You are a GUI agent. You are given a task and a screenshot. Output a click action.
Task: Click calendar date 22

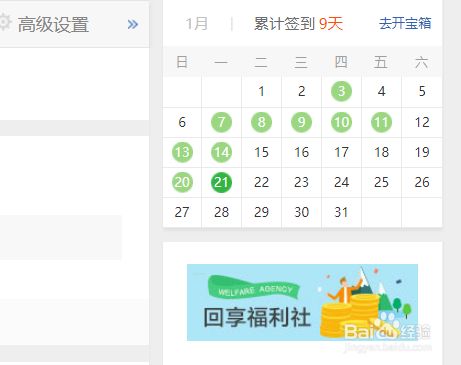(x=261, y=182)
